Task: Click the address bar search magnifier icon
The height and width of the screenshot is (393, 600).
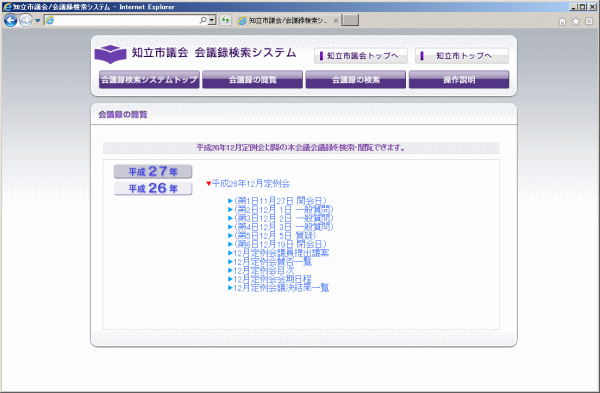Action: pos(203,20)
